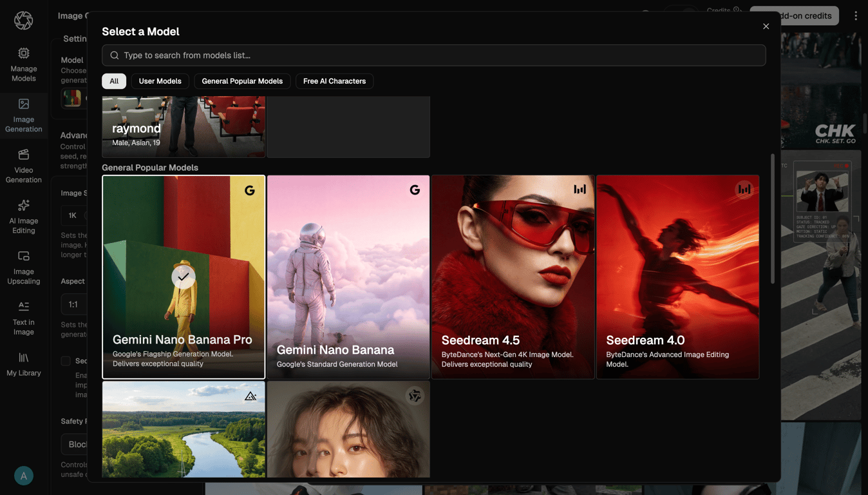Click the model list scrollbar inside the dialog

pyautogui.click(x=773, y=218)
